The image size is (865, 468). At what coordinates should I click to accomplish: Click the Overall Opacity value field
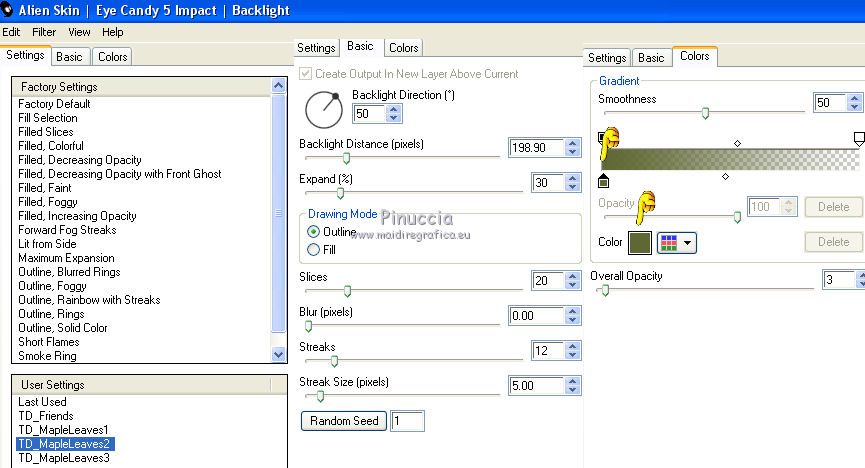coord(838,280)
